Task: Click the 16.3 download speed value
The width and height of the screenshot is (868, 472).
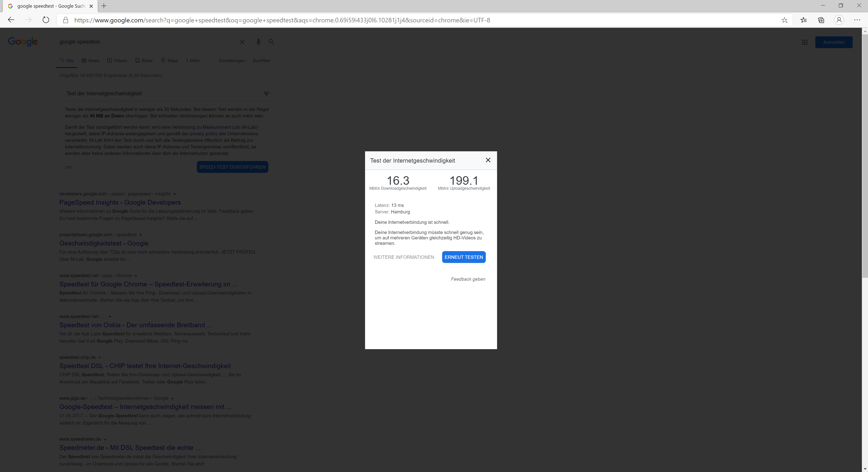Action: (398, 180)
